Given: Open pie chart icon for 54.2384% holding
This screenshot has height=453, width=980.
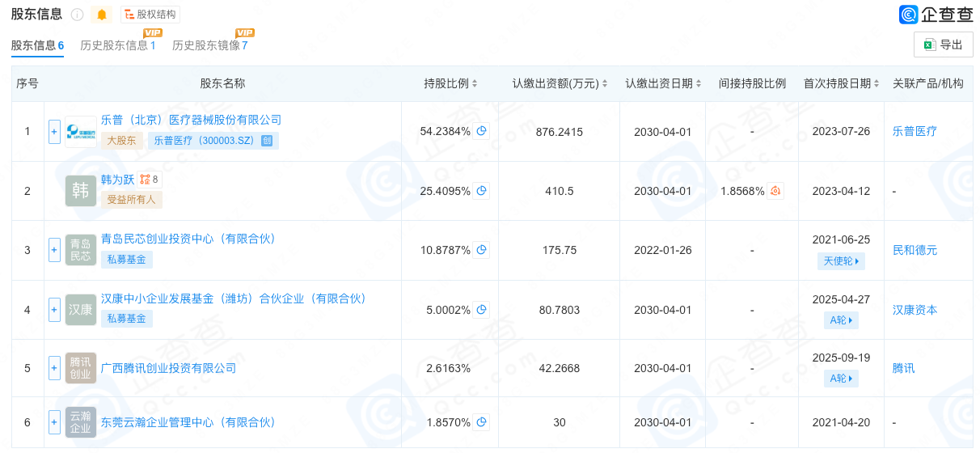Looking at the screenshot, I should [x=481, y=131].
